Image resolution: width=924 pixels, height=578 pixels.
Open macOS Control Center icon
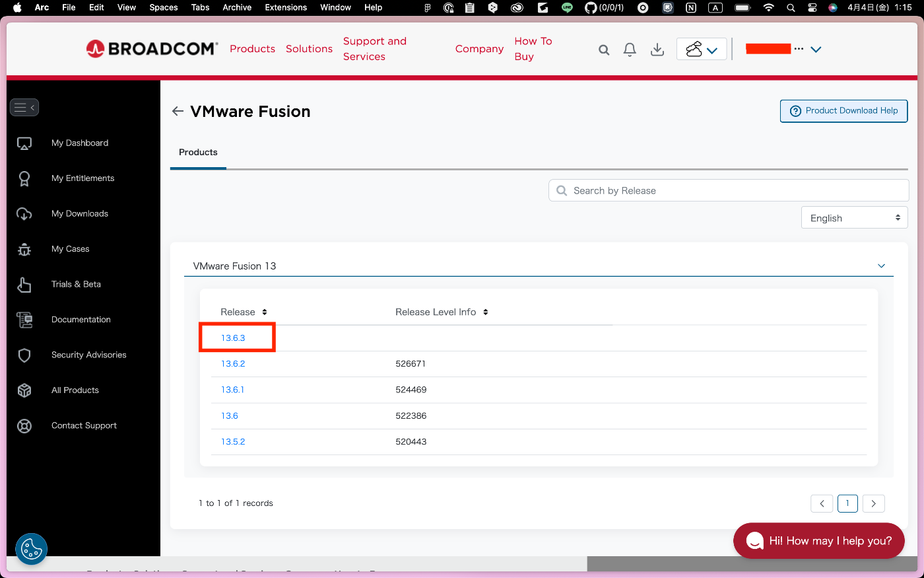(812, 8)
